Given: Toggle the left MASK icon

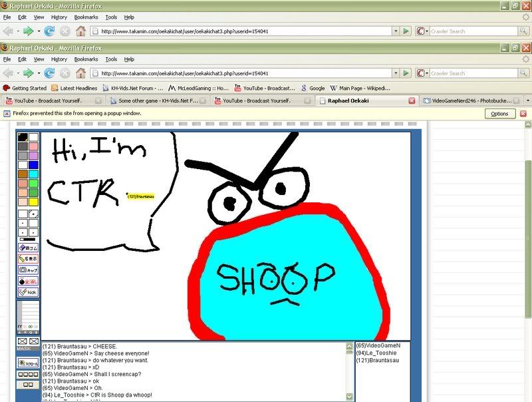Looking at the screenshot, I should (22, 341).
